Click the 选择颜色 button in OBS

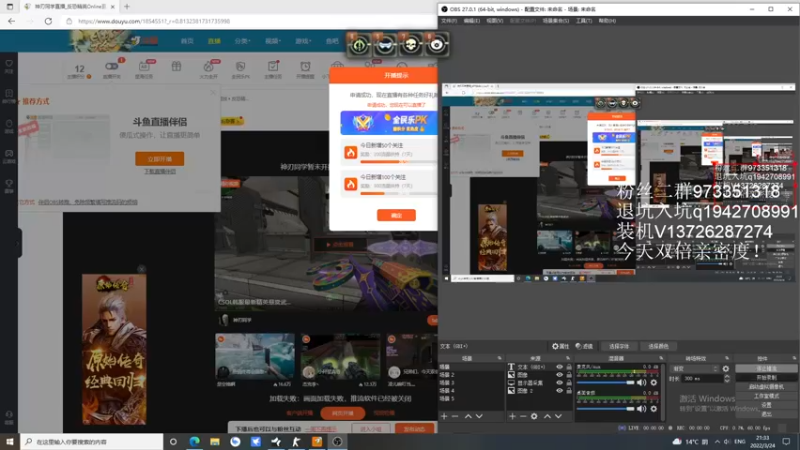point(658,346)
